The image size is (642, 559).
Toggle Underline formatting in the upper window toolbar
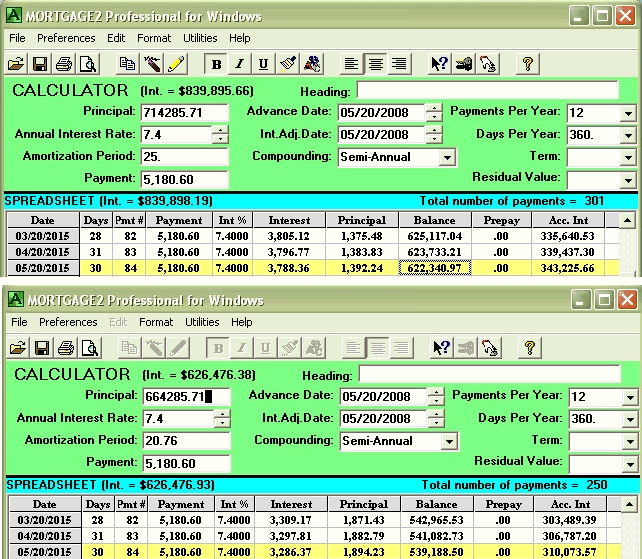(264, 64)
